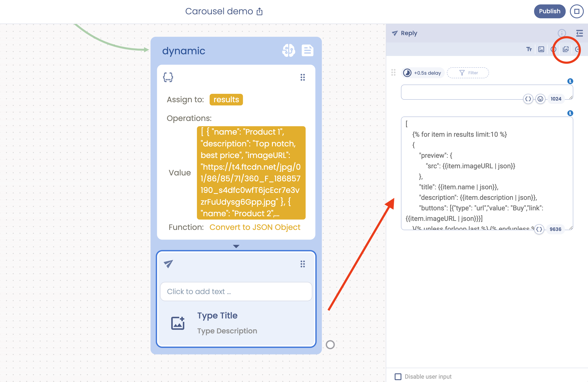This screenshot has height=382, width=588.
Task: Click the brain AI icon on dynamic node
Action: pos(288,50)
